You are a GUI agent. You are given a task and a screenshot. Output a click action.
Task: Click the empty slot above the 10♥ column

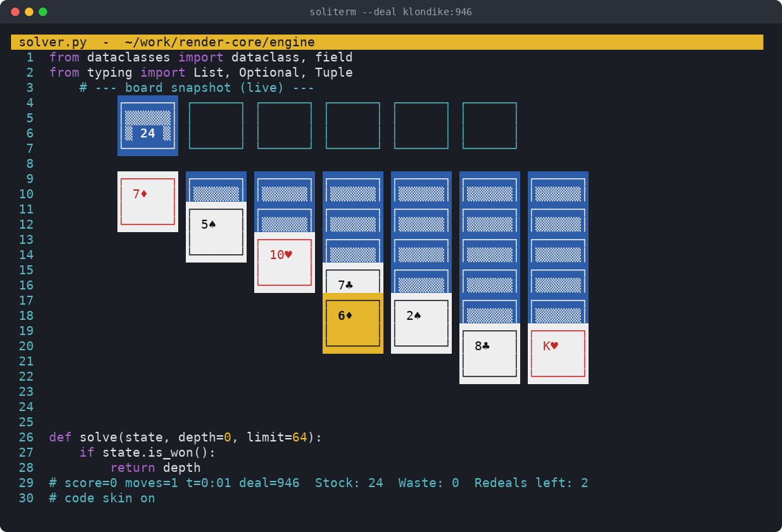point(285,126)
